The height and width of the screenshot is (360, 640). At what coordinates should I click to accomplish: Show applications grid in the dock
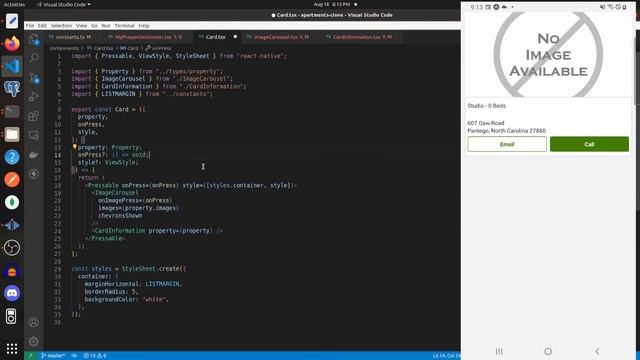coord(12,348)
